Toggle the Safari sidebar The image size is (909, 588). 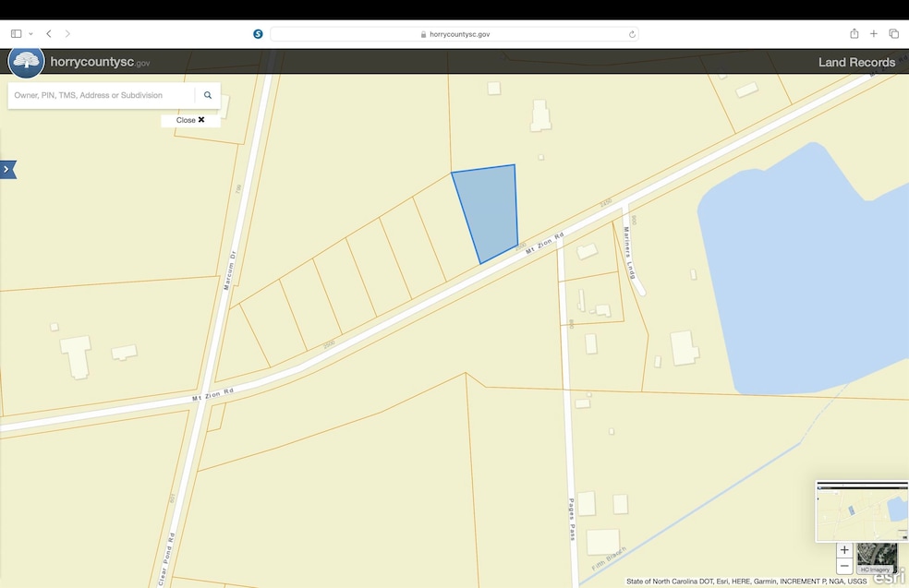[x=16, y=34]
